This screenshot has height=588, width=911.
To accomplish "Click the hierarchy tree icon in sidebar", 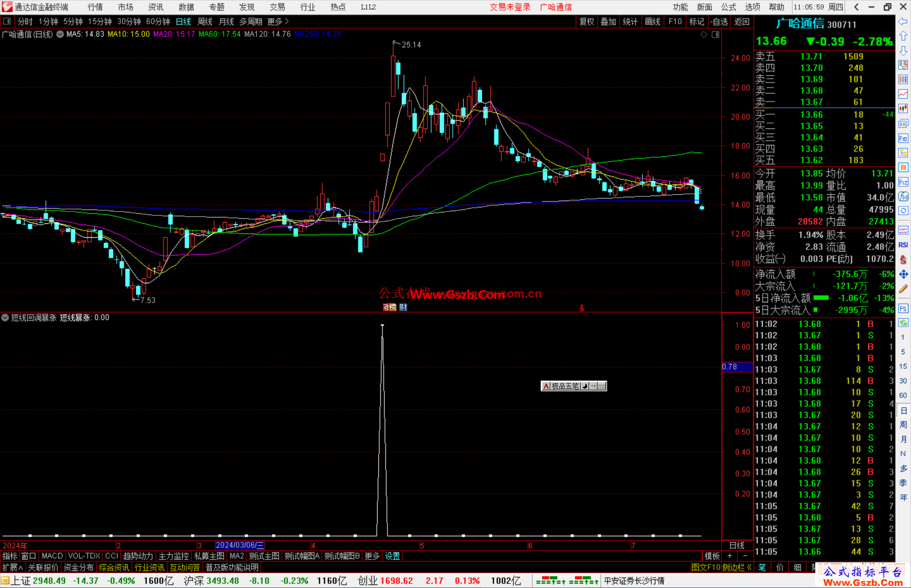I will pos(903,153).
